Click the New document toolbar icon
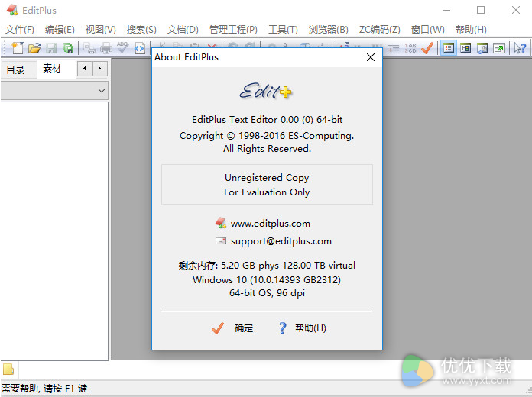 click(x=18, y=48)
